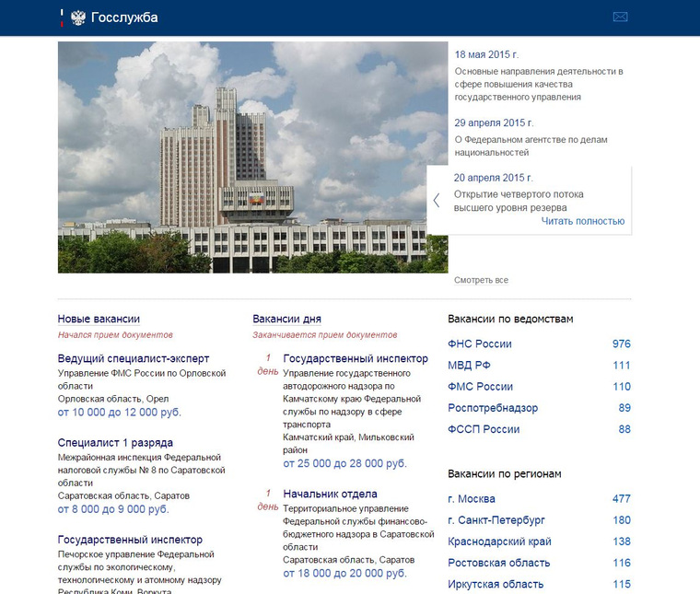This screenshot has width=700, height=594.
Task: Show vacancies in Иркутская область
Action: [496, 584]
